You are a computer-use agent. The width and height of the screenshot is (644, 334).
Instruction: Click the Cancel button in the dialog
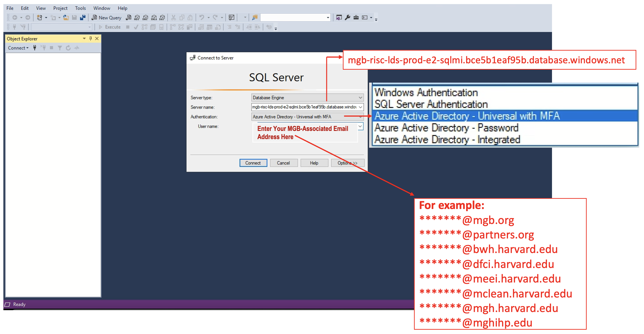pyautogui.click(x=283, y=163)
